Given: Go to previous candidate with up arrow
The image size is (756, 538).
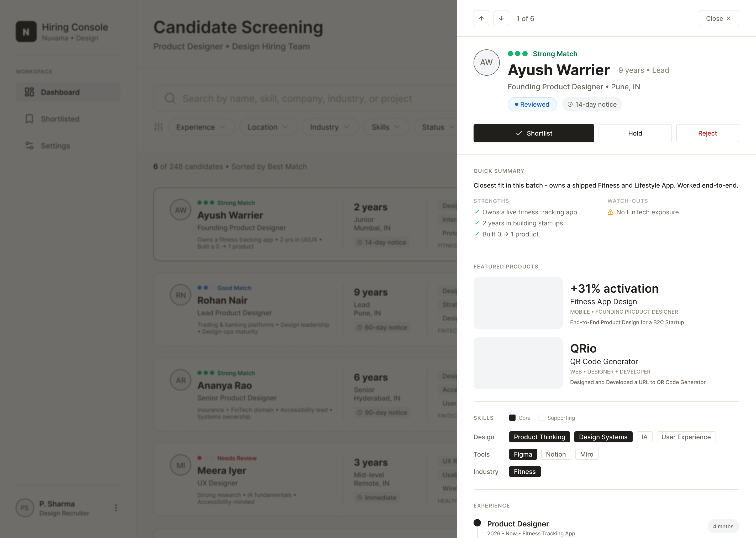Looking at the screenshot, I should (x=481, y=19).
